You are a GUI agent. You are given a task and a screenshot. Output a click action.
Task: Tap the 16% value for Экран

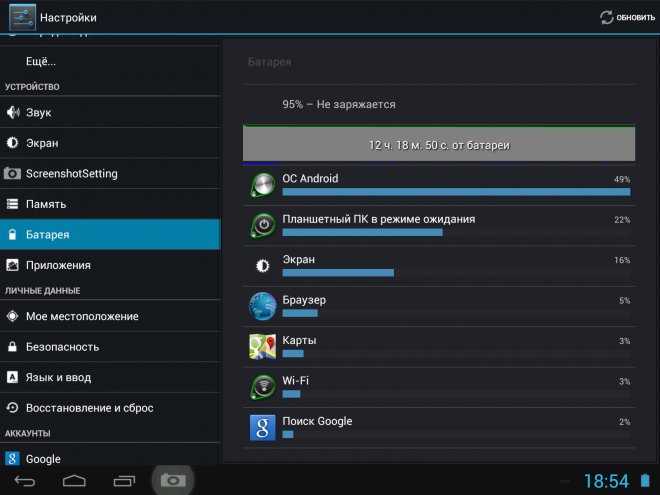click(x=622, y=260)
